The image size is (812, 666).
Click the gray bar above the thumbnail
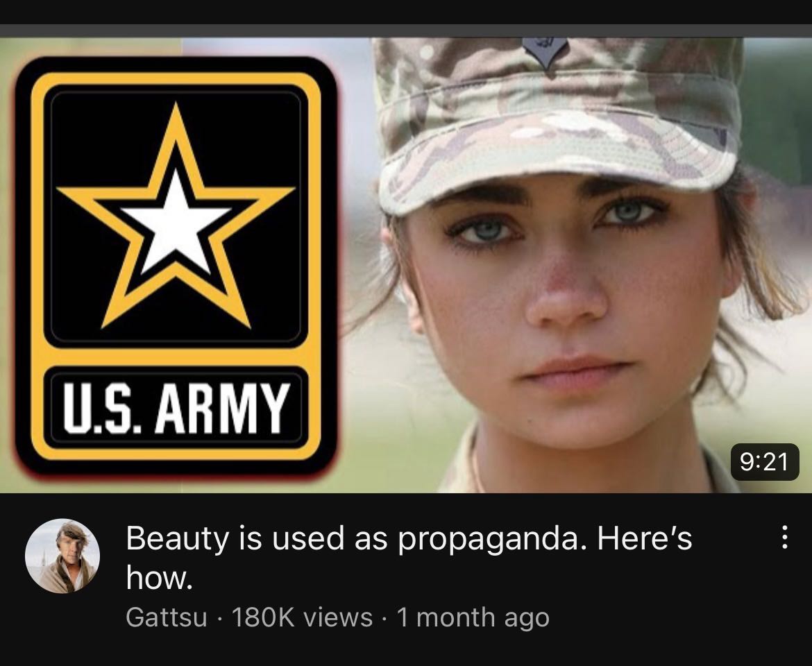coord(406,31)
